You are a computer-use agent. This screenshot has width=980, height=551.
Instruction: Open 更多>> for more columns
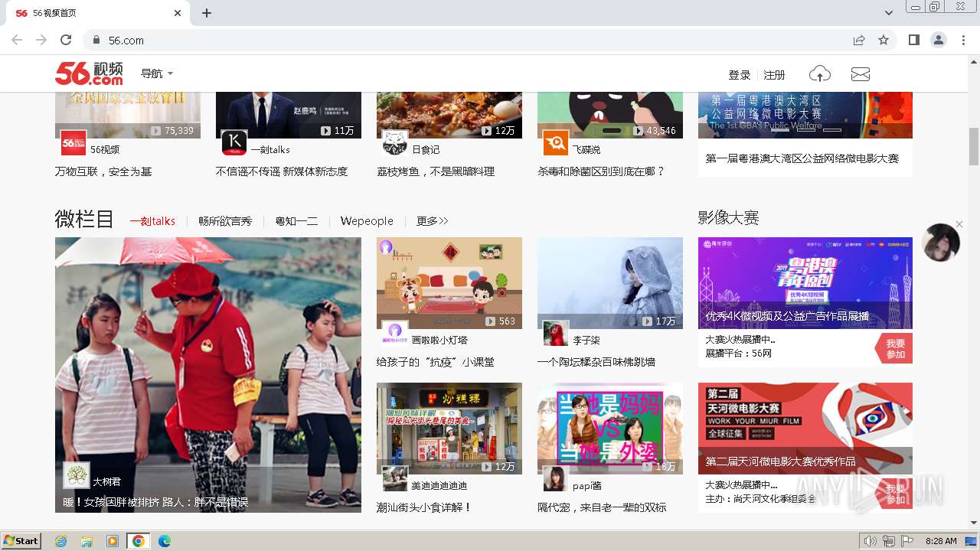pyautogui.click(x=433, y=221)
